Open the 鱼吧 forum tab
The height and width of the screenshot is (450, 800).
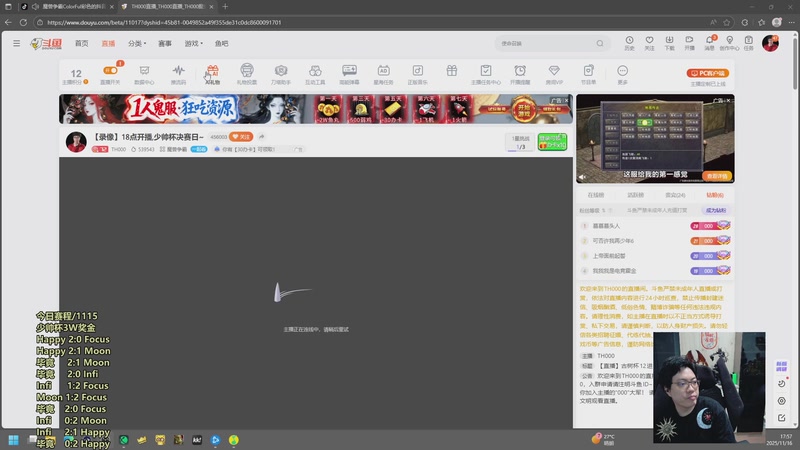(221, 43)
